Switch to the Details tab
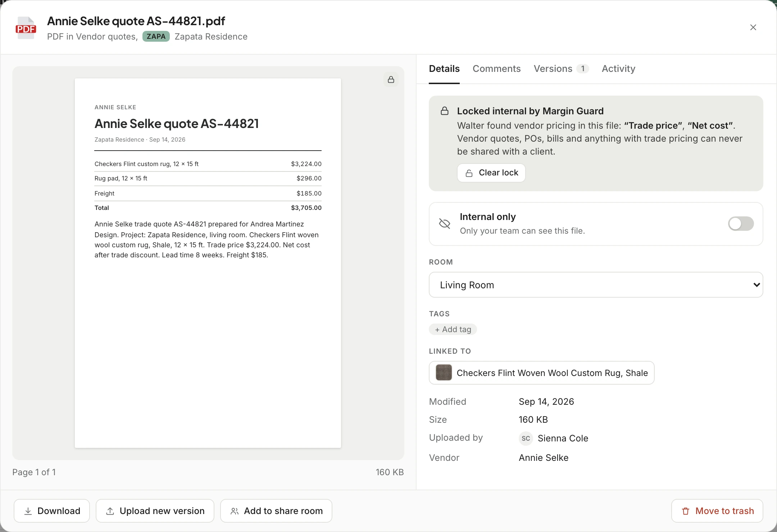 tap(444, 69)
